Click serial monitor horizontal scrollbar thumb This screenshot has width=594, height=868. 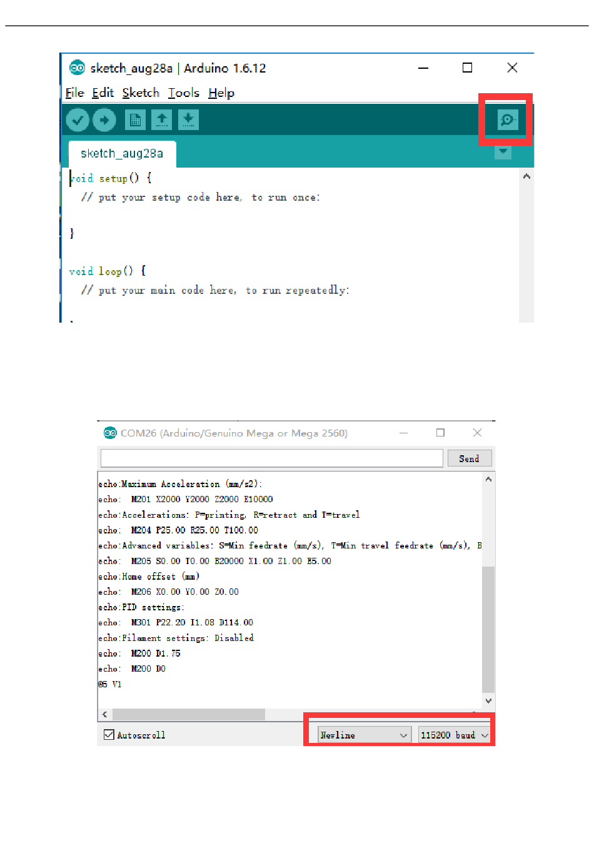[189, 714]
